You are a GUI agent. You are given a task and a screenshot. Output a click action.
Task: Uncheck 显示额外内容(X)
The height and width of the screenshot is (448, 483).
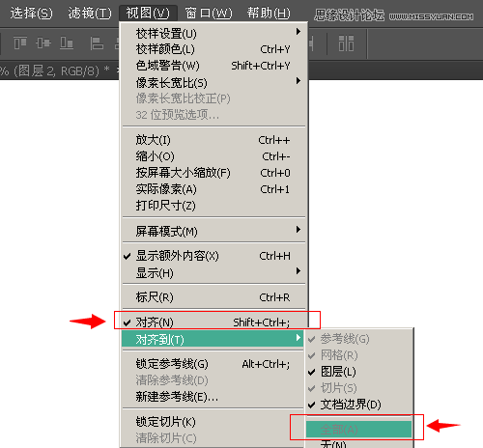(213, 256)
